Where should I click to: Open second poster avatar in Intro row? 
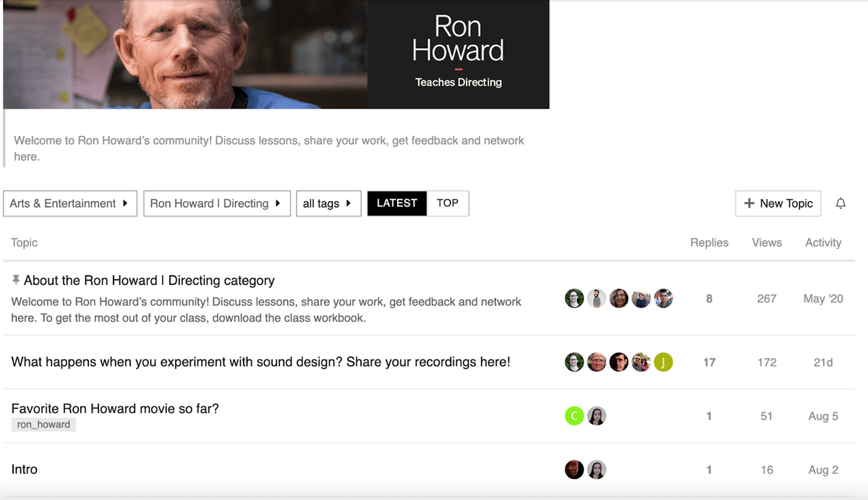click(x=597, y=470)
